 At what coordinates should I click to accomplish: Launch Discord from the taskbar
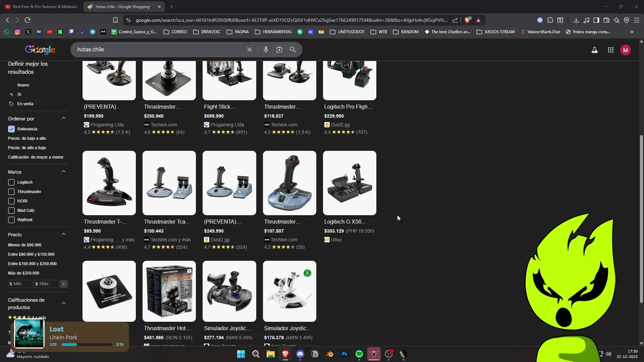tap(300, 354)
